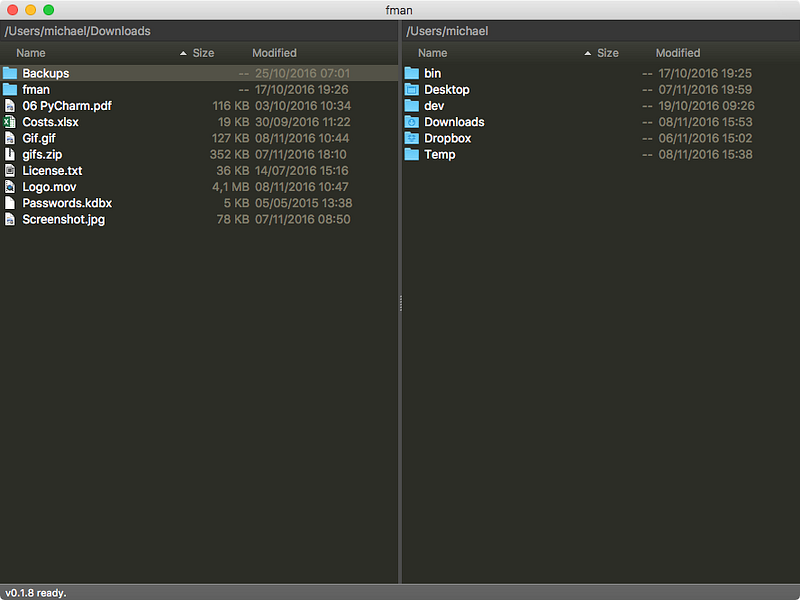This screenshot has width=800, height=600.
Task: Click the Dropbox folder icon
Action: click(x=412, y=138)
